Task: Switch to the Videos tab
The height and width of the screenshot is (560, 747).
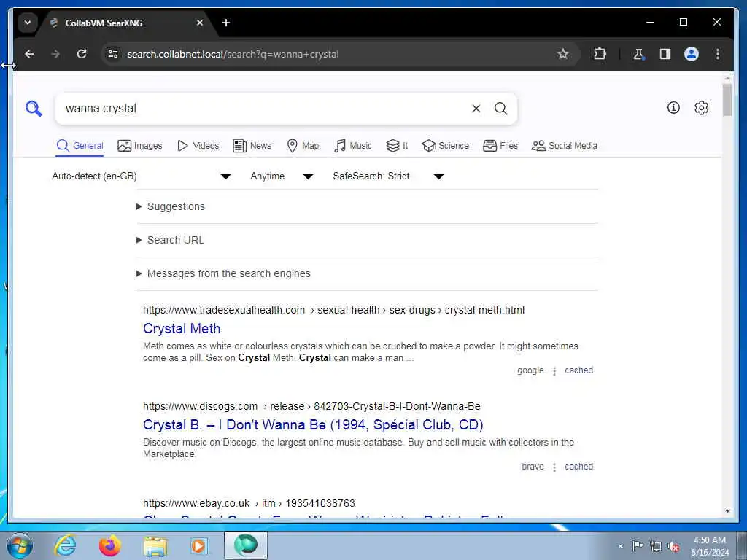Action: 198,146
